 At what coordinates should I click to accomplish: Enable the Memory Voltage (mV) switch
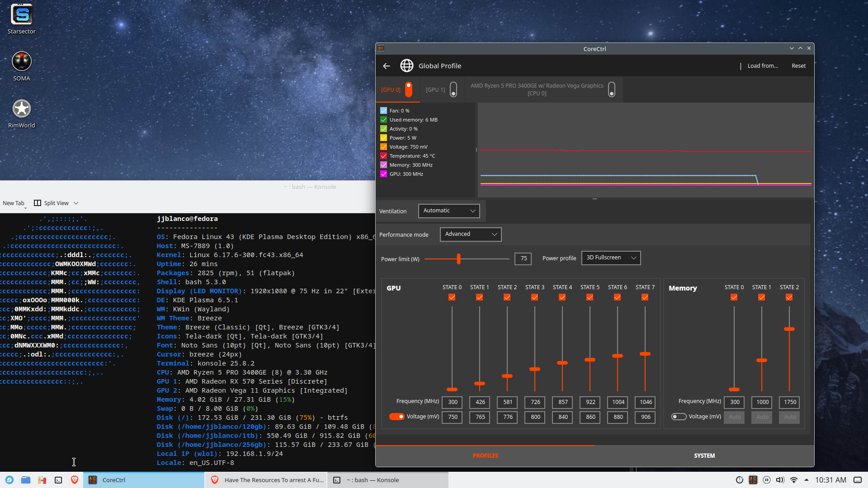679,417
